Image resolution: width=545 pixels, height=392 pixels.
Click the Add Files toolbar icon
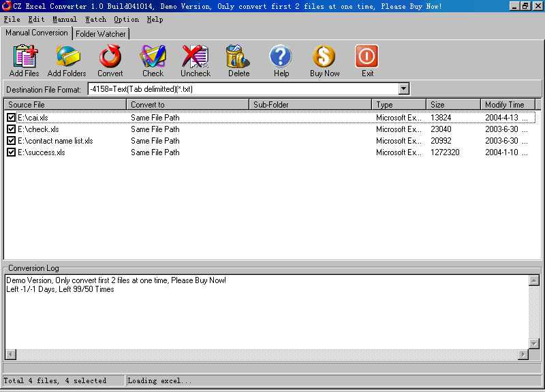[x=25, y=57]
